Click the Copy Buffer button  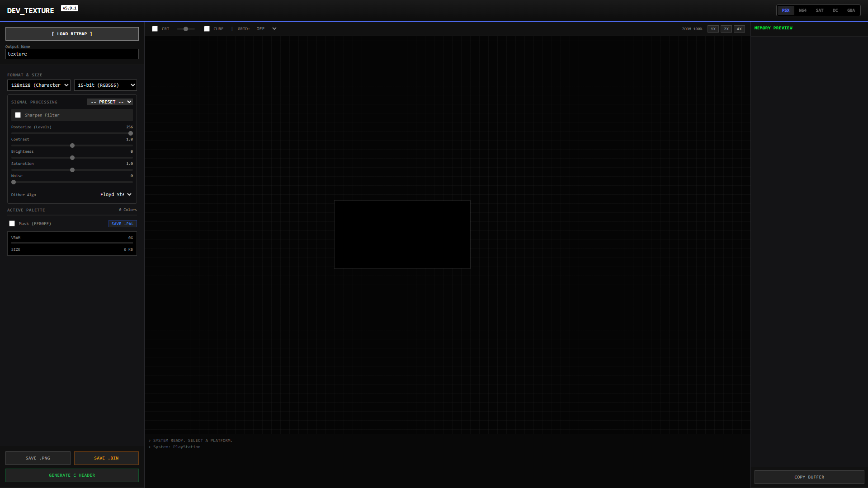tap(809, 477)
